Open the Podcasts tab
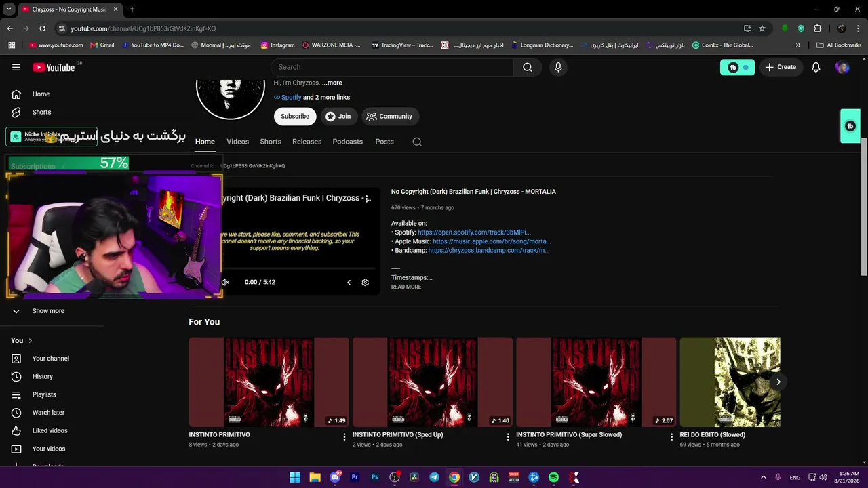 click(348, 142)
